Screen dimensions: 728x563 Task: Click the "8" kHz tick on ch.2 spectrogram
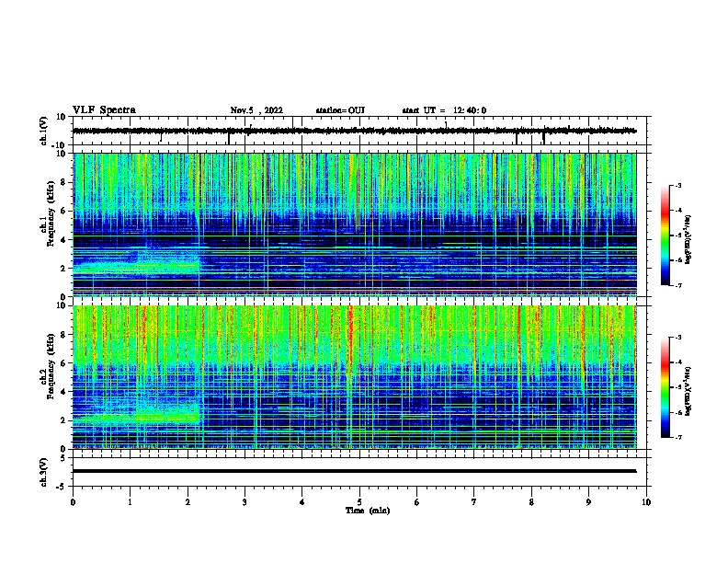[x=63, y=335]
